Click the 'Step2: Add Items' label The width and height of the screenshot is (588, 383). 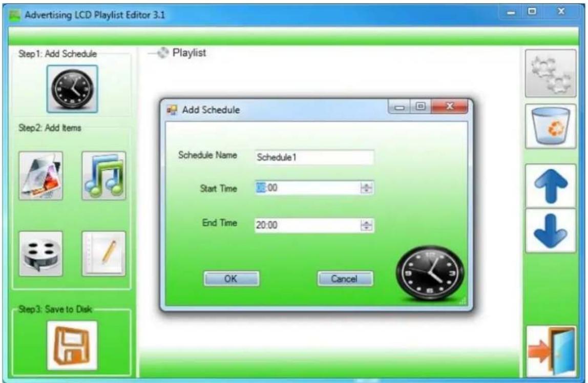pyautogui.click(x=50, y=128)
